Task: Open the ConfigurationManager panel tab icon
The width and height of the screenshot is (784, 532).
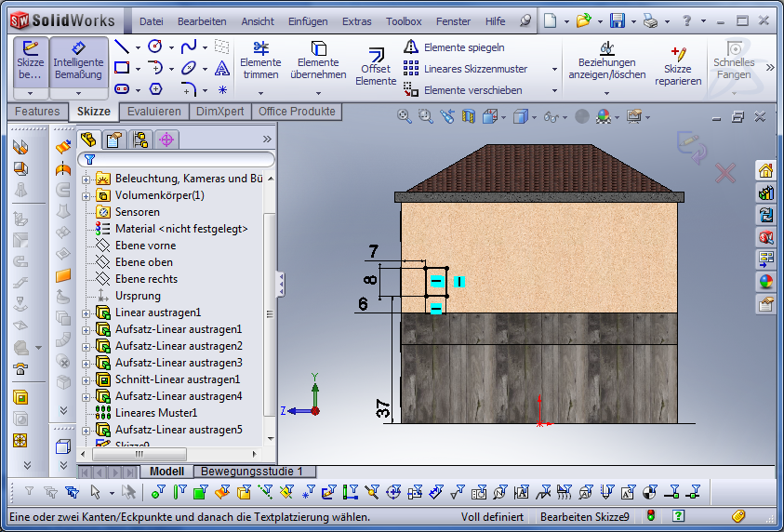Action: 140,140
